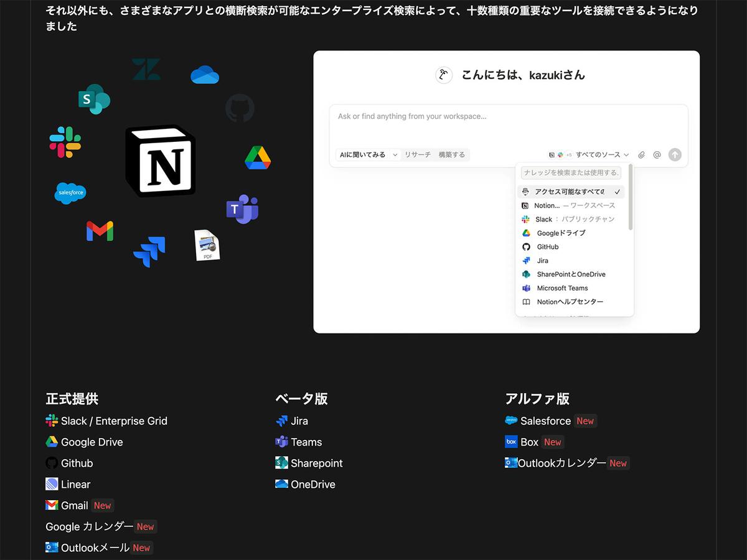
Task: Click the Salesforce icon in the アルファ版 list
Action: [x=511, y=421]
